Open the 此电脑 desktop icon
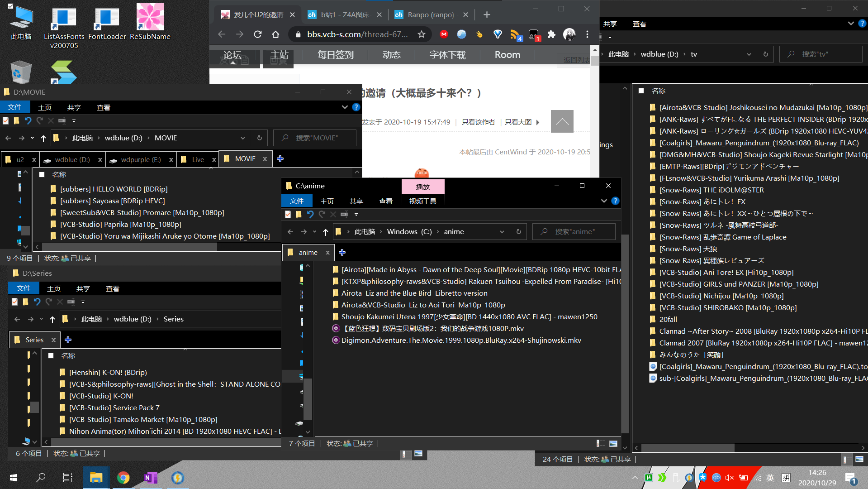 click(21, 24)
